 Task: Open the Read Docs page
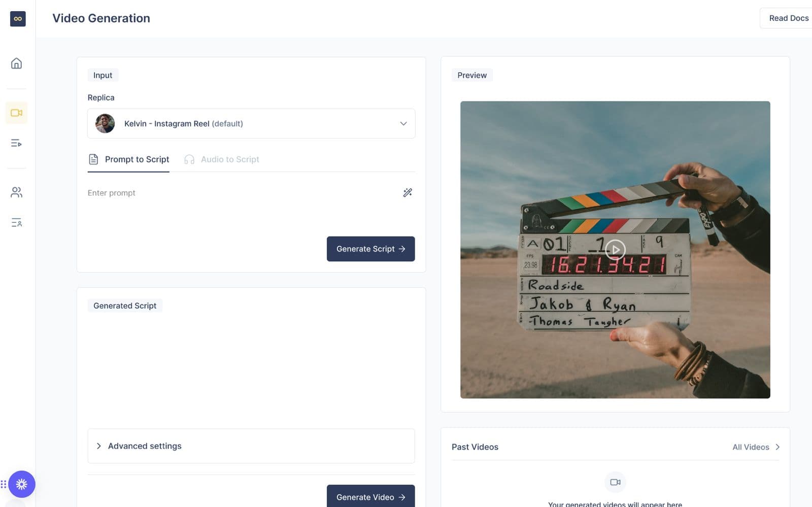[x=788, y=18]
